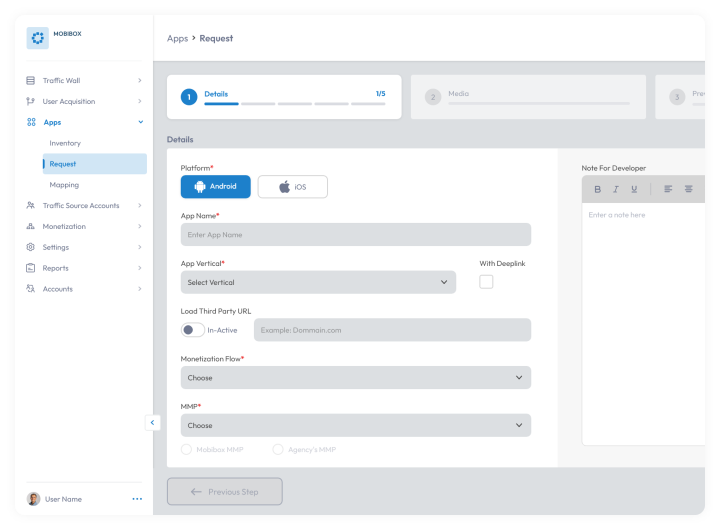Switch to the Media step tab
Screen dimensions: 720x530
(x=528, y=97)
